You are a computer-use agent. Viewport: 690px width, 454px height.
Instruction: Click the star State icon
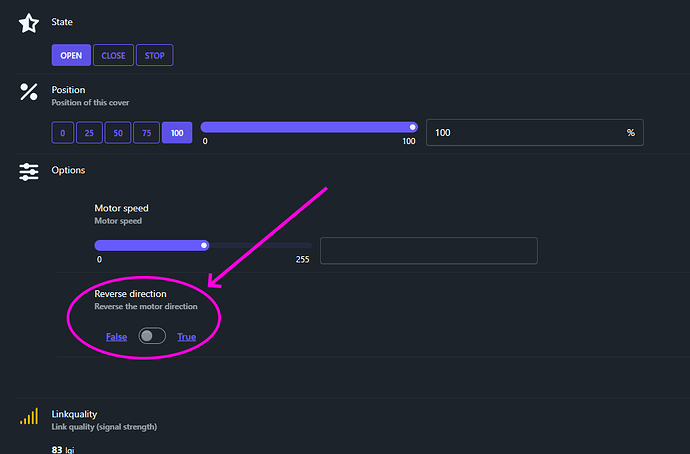pyautogui.click(x=29, y=23)
